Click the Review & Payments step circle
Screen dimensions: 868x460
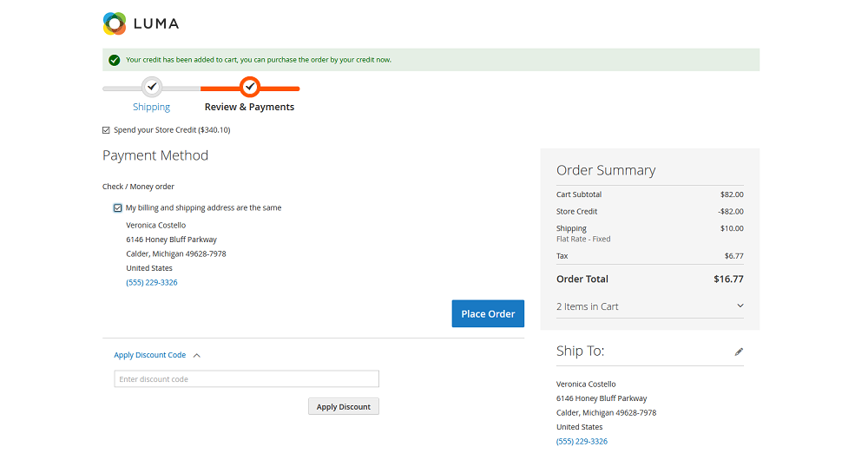250,87
